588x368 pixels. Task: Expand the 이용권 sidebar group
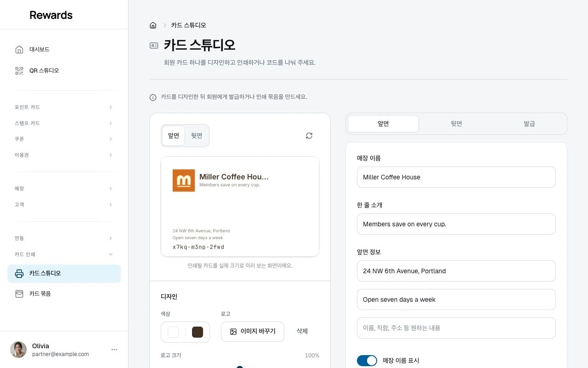tap(64, 155)
